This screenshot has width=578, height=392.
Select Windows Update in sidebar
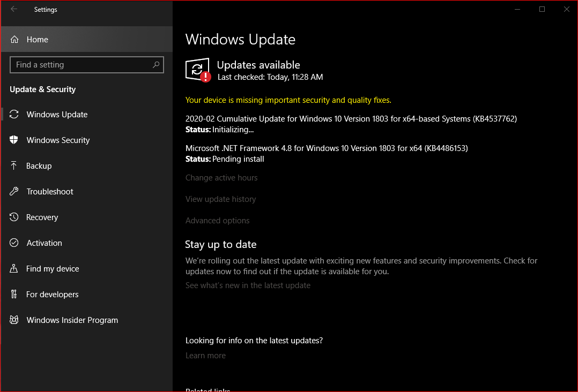point(87,115)
